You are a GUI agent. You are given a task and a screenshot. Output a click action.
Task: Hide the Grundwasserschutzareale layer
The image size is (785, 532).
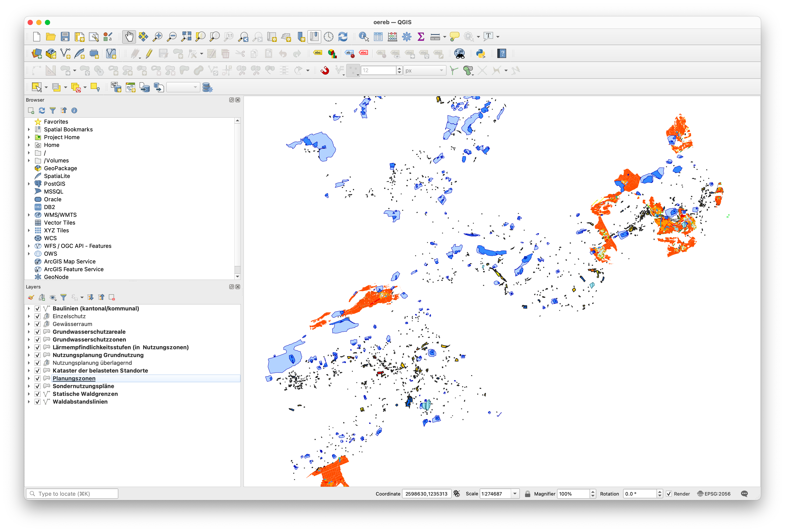tap(38, 332)
